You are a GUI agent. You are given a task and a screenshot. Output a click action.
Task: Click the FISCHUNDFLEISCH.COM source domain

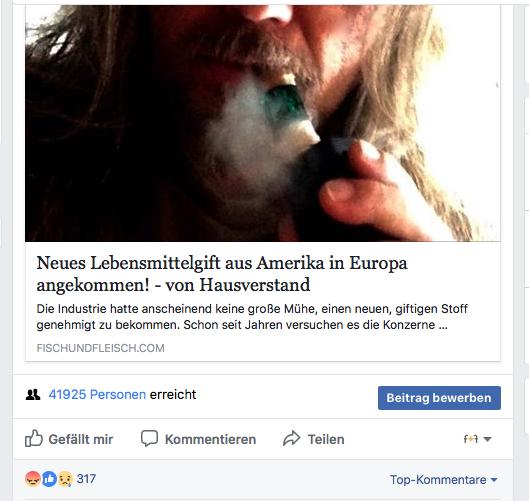tap(101, 348)
